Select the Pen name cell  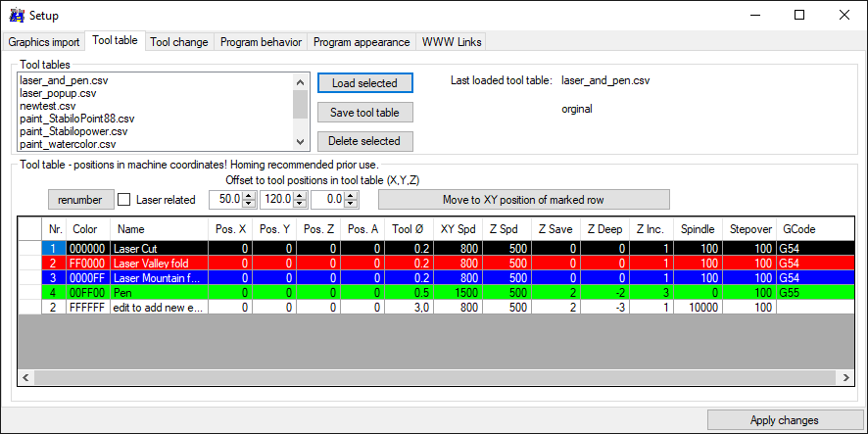[159, 292]
